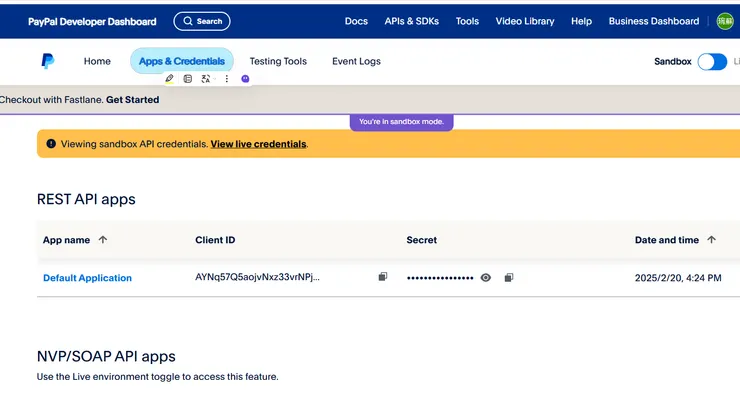The height and width of the screenshot is (409, 740).
Task: Sort by Date and time arrow
Action: [x=712, y=240]
